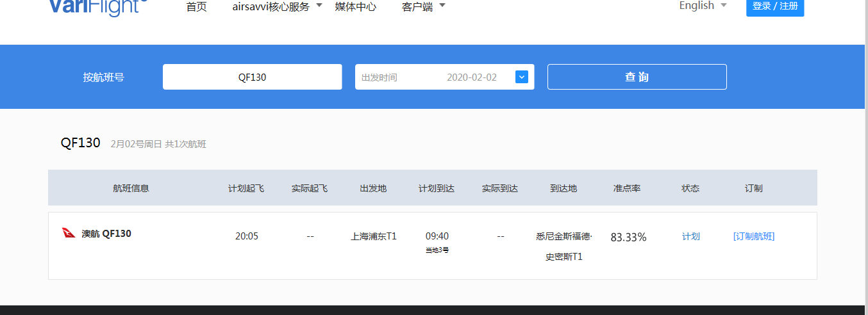This screenshot has width=868, height=315.
Task: Click the VariFlight logo
Action: 98,7
